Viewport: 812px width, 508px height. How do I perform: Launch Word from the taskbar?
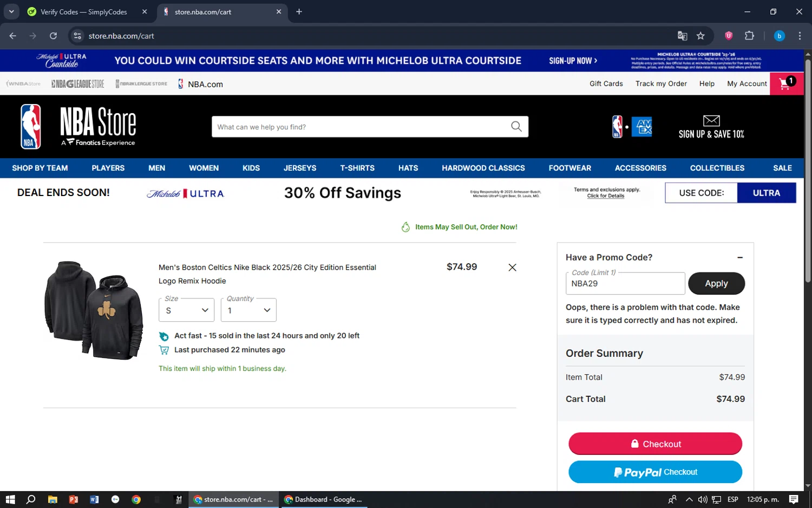[x=94, y=499]
